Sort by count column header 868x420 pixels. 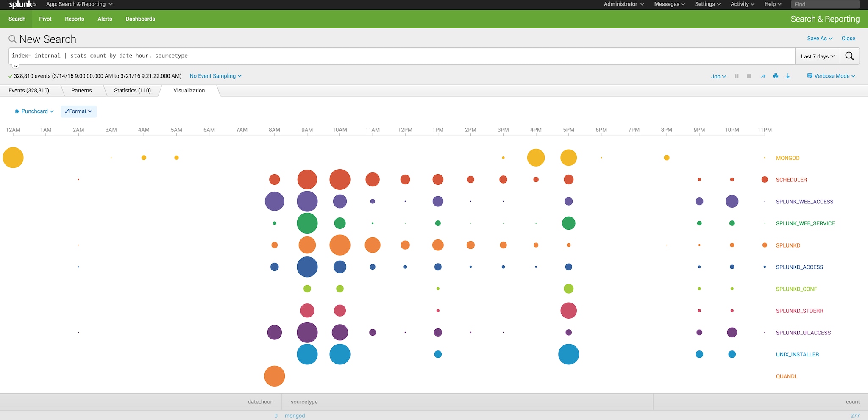853,402
